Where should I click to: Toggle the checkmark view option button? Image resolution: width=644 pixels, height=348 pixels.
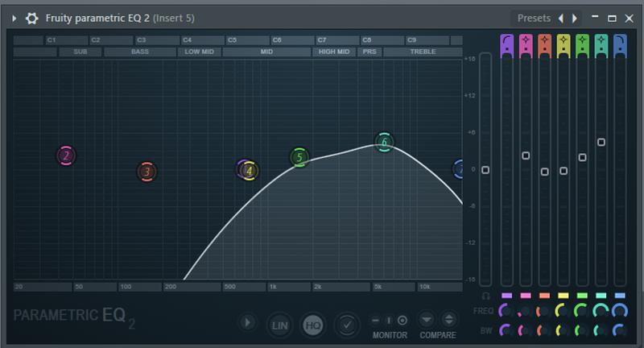347,325
